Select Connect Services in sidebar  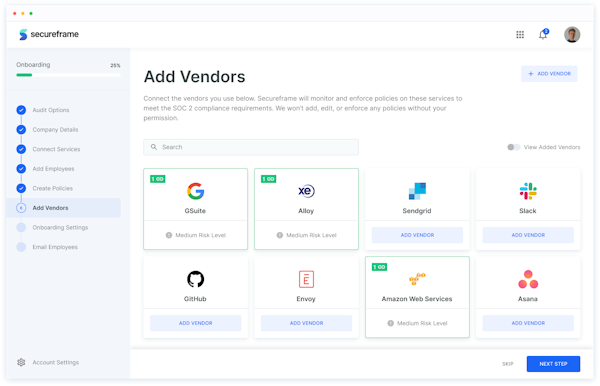point(56,149)
